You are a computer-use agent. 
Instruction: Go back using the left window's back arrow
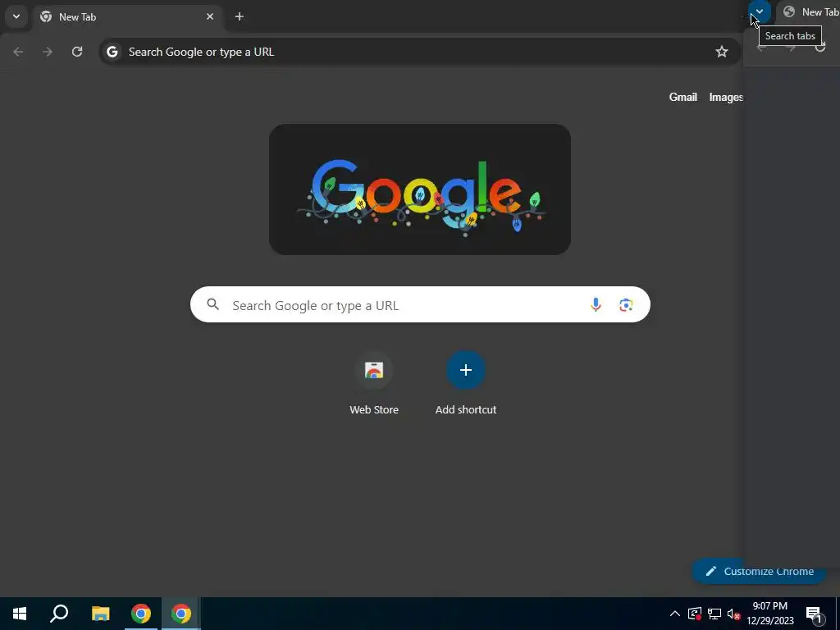tap(18, 52)
